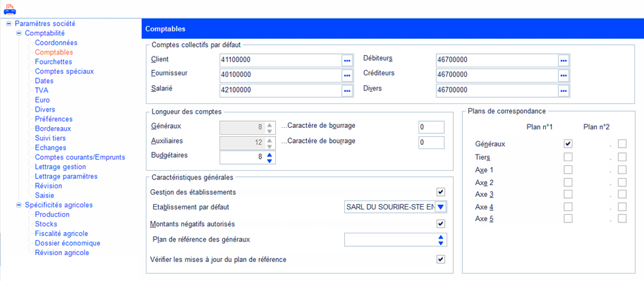The image size is (644, 281).
Task: Open Plan de référence des généraux selector
Action: tap(441, 239)
